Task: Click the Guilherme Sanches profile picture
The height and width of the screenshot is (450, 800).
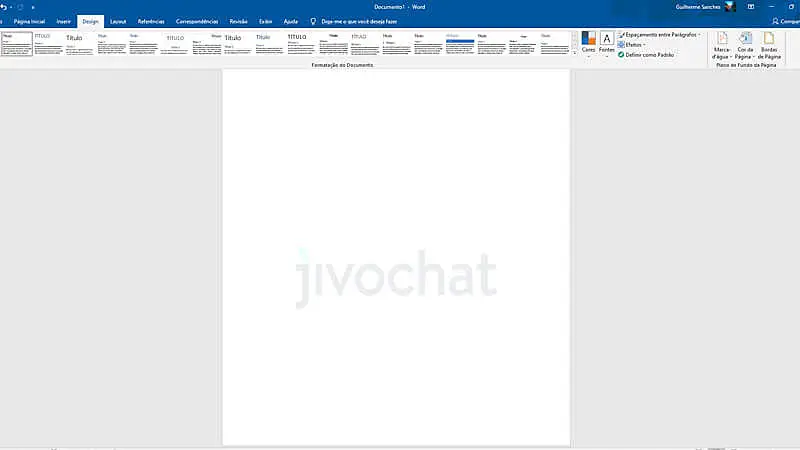Action: tap(729, 6)
